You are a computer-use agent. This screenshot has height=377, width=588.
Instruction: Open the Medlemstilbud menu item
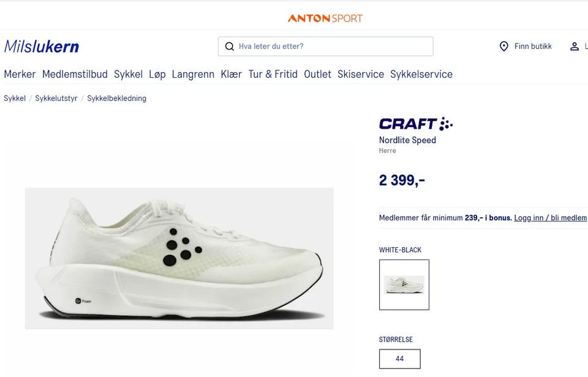point(75,74)
